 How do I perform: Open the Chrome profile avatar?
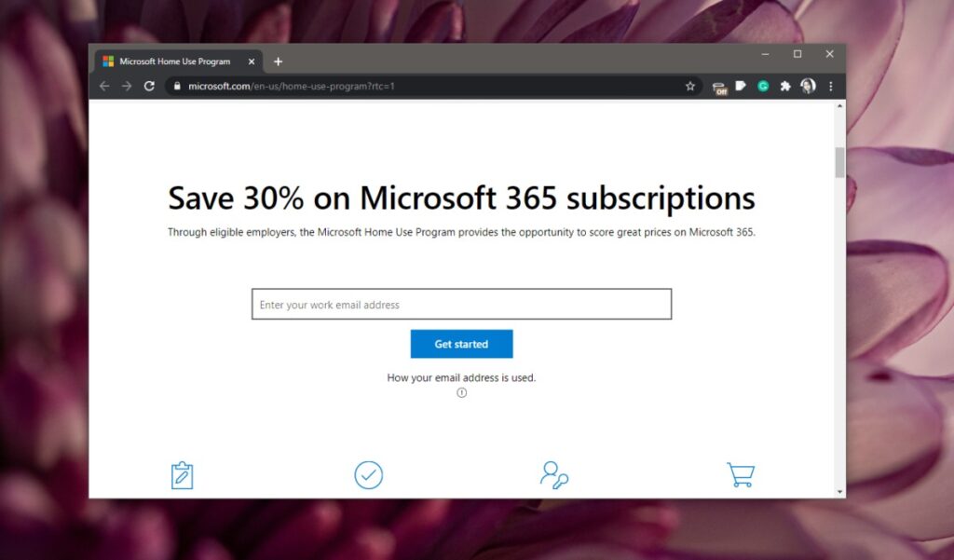809,86
